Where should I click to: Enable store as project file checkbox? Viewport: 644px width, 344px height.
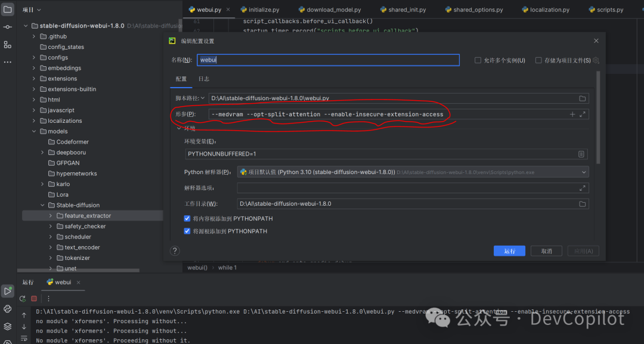tap(538, 60)
